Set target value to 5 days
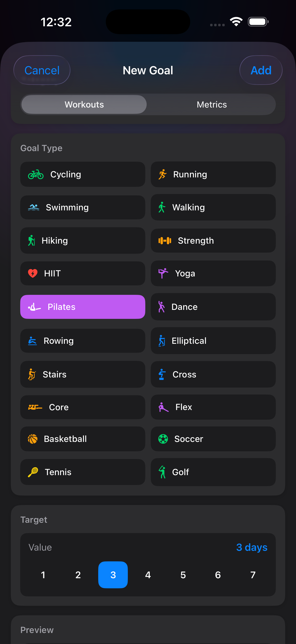This screenshot has width=296, height=644. (183, 575)
